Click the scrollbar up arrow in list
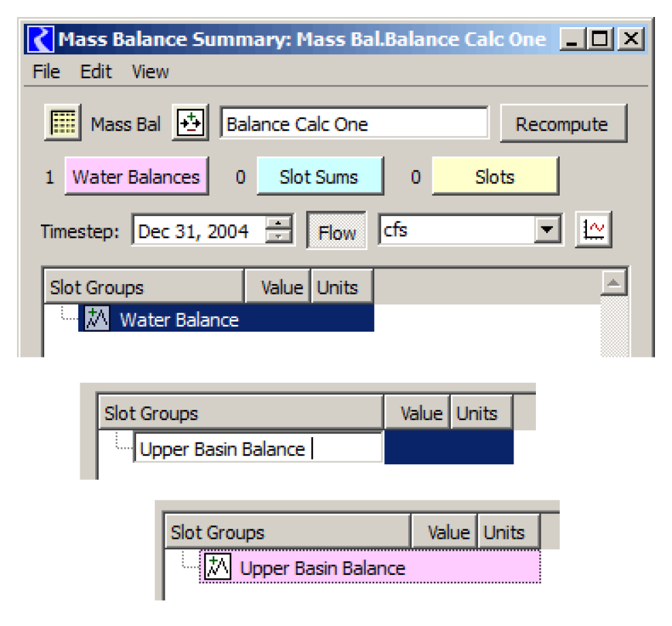Screen dimensions: 672x626 click(614, 284)
